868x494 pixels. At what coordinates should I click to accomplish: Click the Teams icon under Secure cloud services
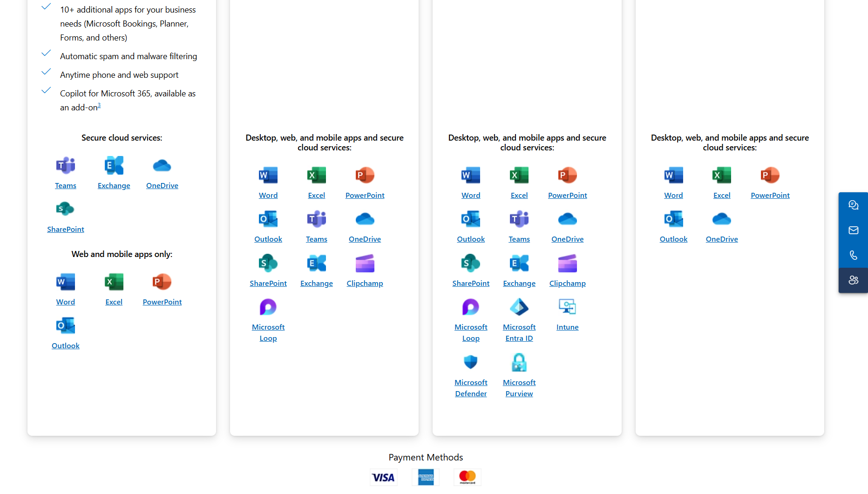(66, 166)
